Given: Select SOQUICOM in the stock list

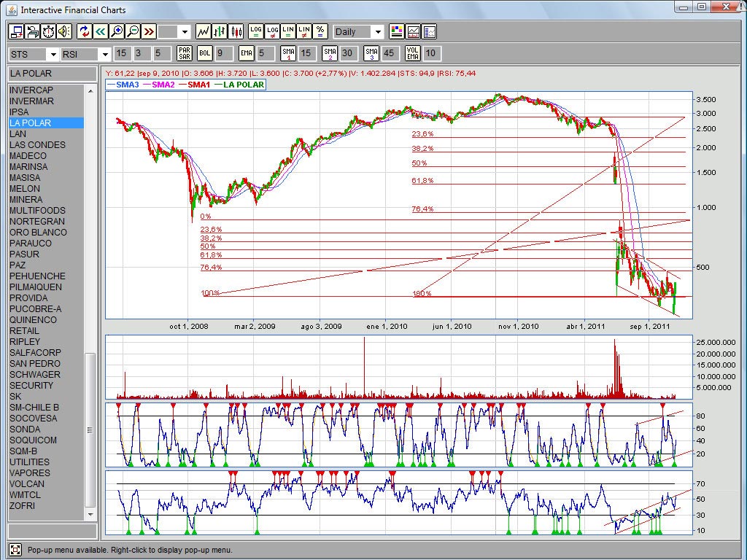Looking at the screenshot, I should click(x=33, y=440).
